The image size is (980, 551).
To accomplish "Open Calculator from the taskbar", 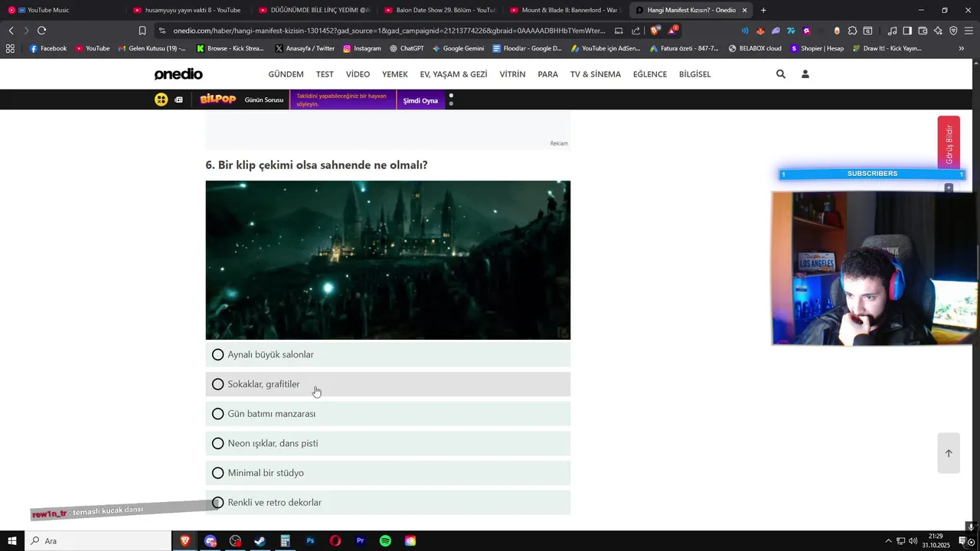I will 285,541.
